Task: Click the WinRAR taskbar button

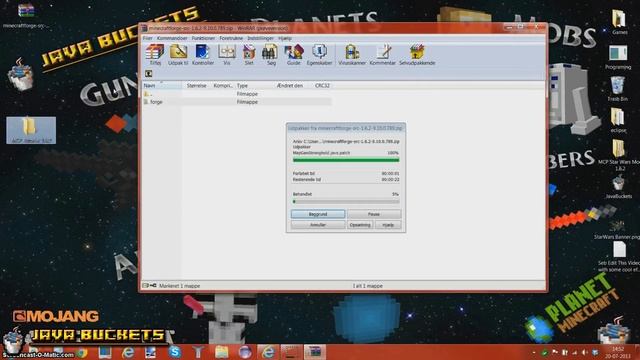Action: pyautogui.click(x=314, y=351)
